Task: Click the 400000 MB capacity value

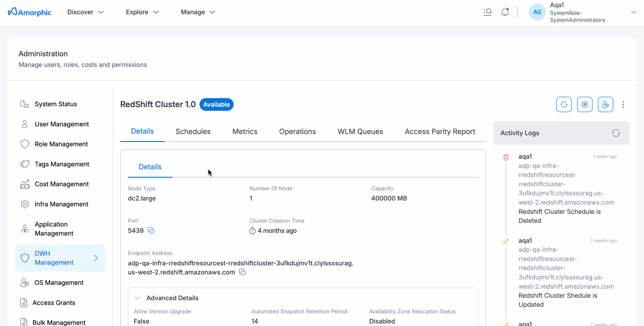Action: tap(389, 198)
